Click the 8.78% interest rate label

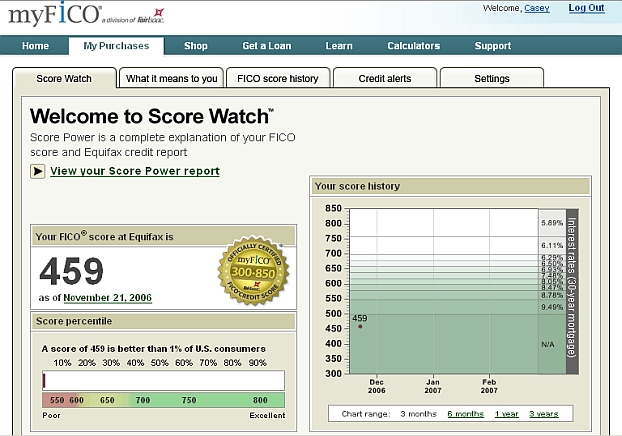tap(552, 295)
